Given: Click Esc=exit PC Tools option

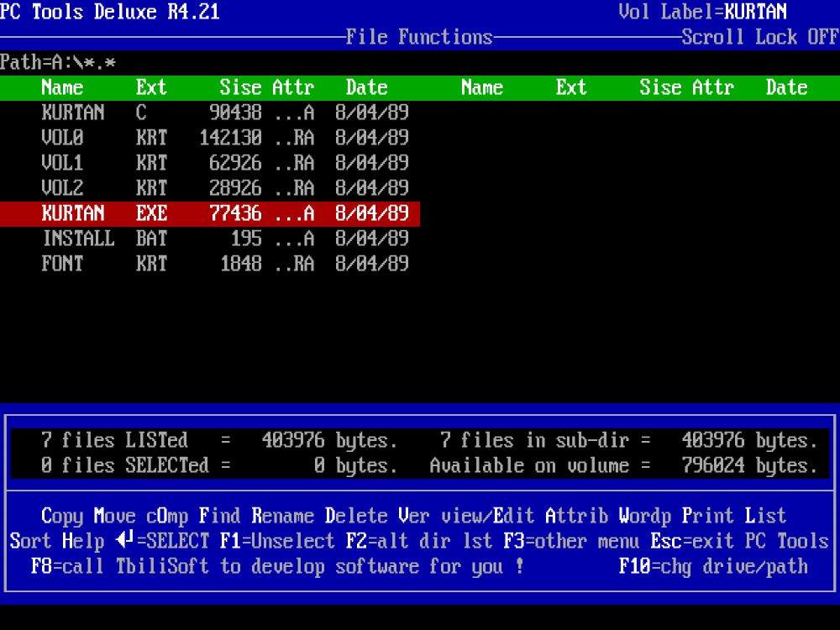Looking at the screenshot, I should pos(740,541).
